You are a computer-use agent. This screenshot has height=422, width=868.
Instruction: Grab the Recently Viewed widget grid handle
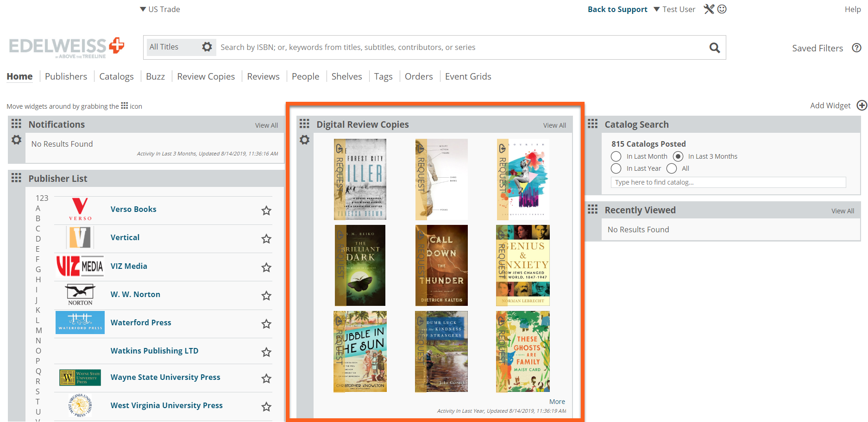[x=592, y=209]
